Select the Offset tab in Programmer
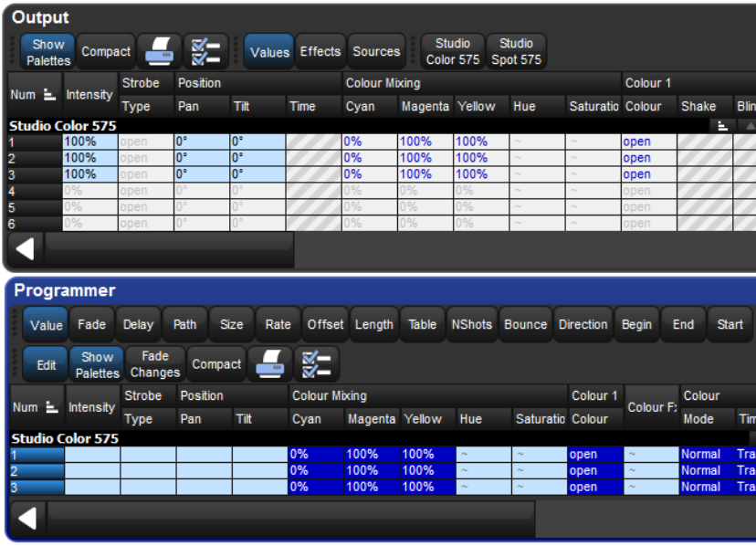Screen dimensions: 756x546 click(325, 325)
